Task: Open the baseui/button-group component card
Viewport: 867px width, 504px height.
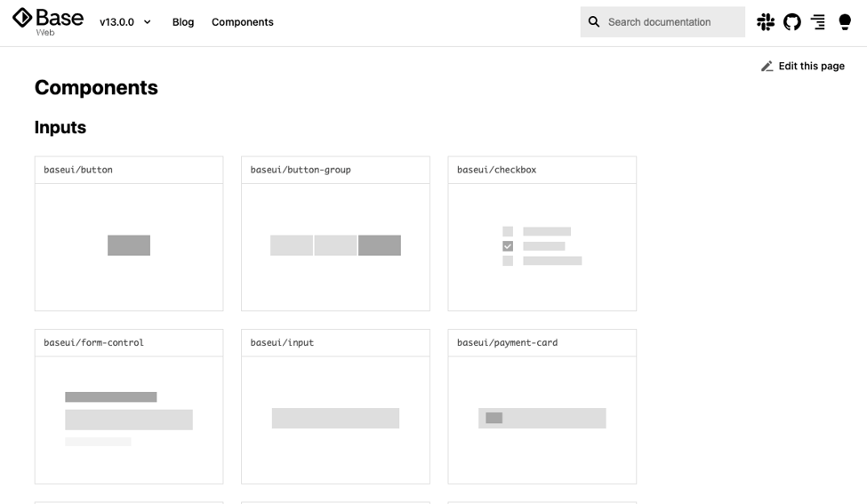Action: pyautogui.click(x=335, y=246)
